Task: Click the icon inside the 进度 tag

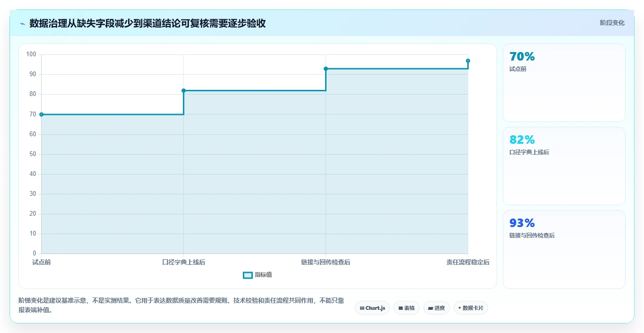Action: 430,308
